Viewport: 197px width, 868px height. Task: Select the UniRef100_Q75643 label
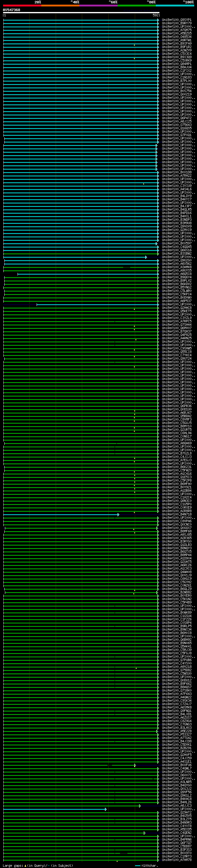[176, 125]
